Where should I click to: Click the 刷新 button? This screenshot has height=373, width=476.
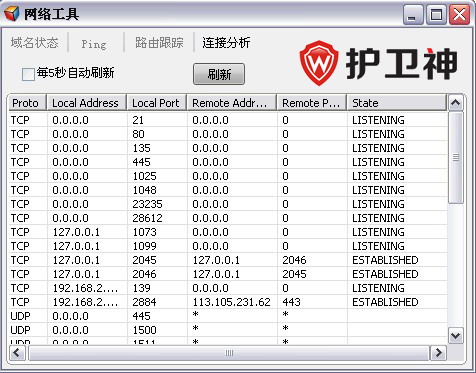(219, 74)
